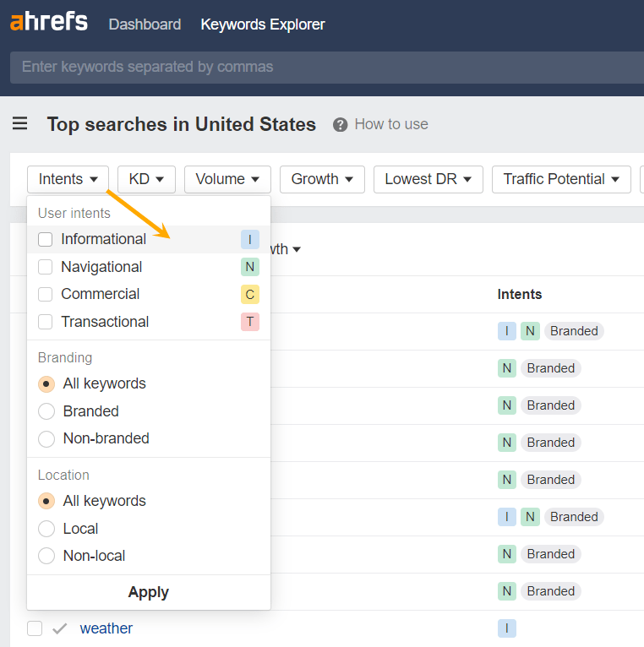This screenshot has width=644, height=647.
Task: Open the hamburger sidebar menu
Action: tap(19, 123)
